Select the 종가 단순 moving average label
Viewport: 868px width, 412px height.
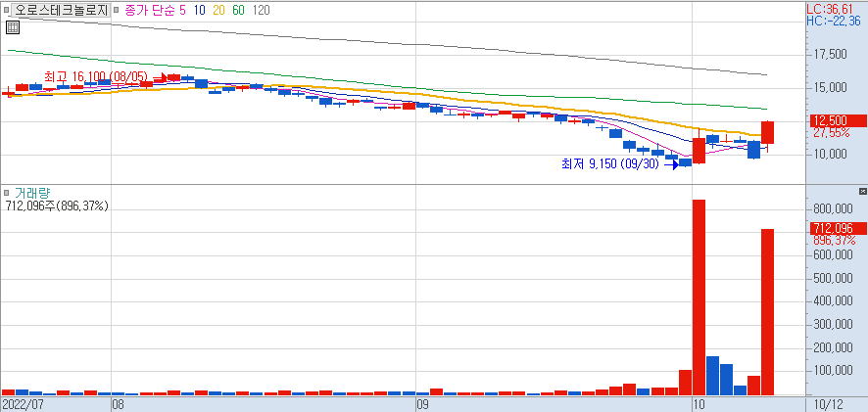click(x=150, y=10)
